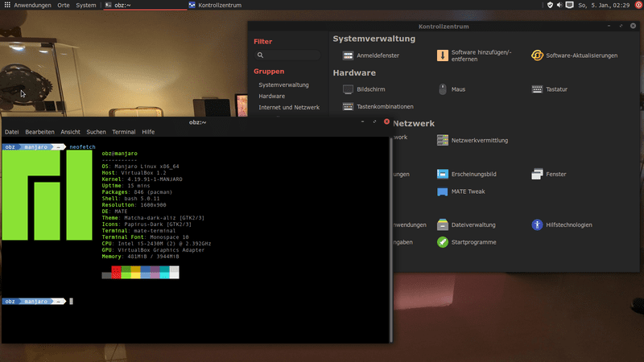644x362 pixels.
Task: Open Bildschirm display settings
Action: tap(364, 89)
